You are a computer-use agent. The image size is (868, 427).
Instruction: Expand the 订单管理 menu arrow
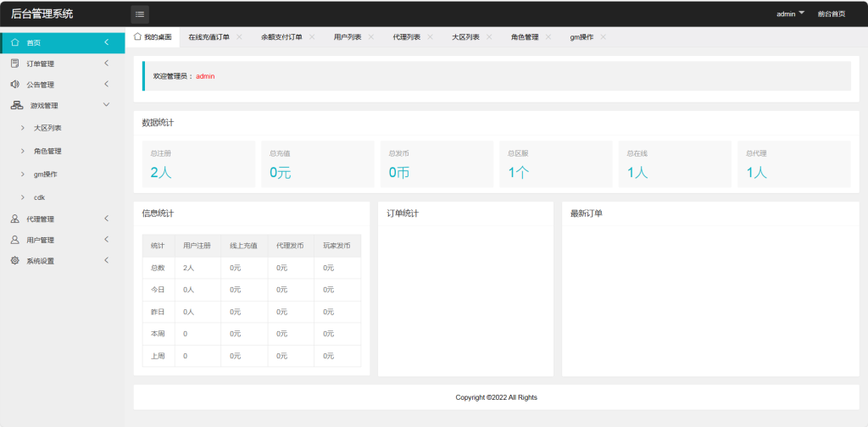point(106,64)
